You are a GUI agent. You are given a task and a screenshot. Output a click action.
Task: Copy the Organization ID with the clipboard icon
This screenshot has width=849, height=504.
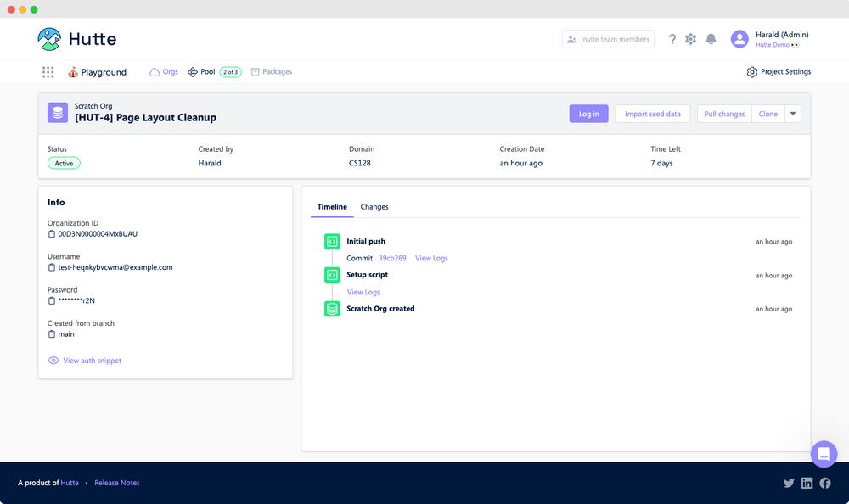(x=50, y=234)
